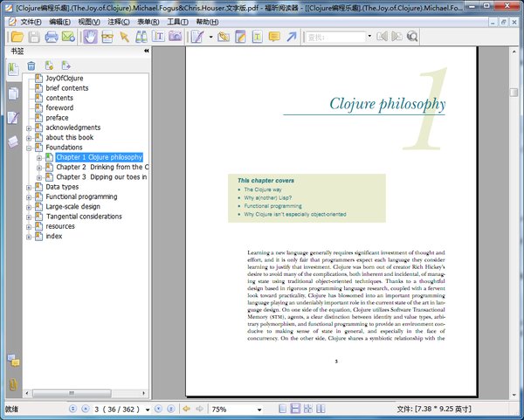Viewport: 524px width, 420px height.
Task: Select the note page tool icon
Action: coord(240,37)
